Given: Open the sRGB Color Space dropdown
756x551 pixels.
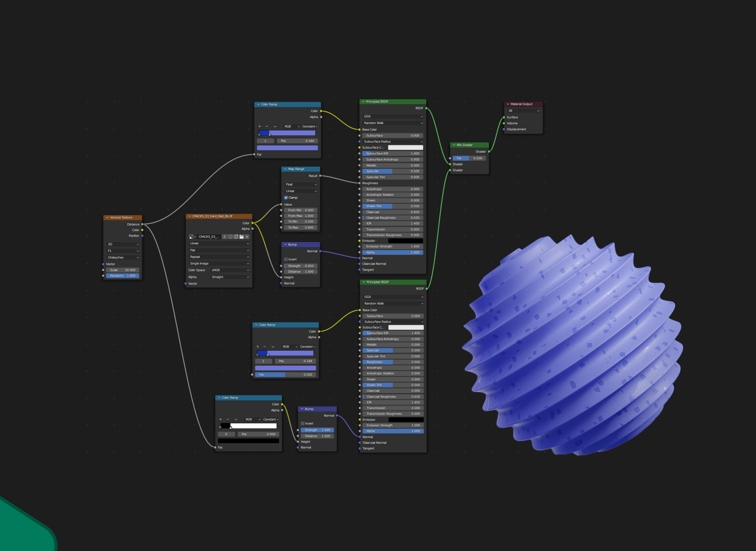Looking at the screenshot, I should click(x=230, y=270).
